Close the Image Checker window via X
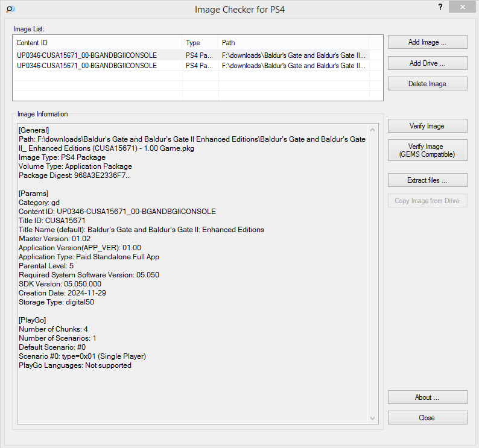The image size is (479, 448). tap(462, 7)
